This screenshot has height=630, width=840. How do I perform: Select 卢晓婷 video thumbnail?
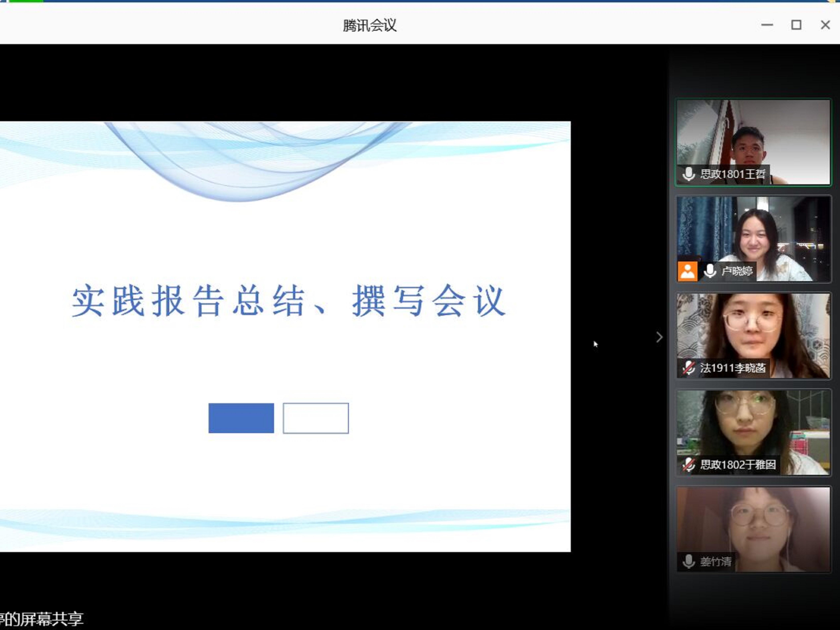(753, 239)
